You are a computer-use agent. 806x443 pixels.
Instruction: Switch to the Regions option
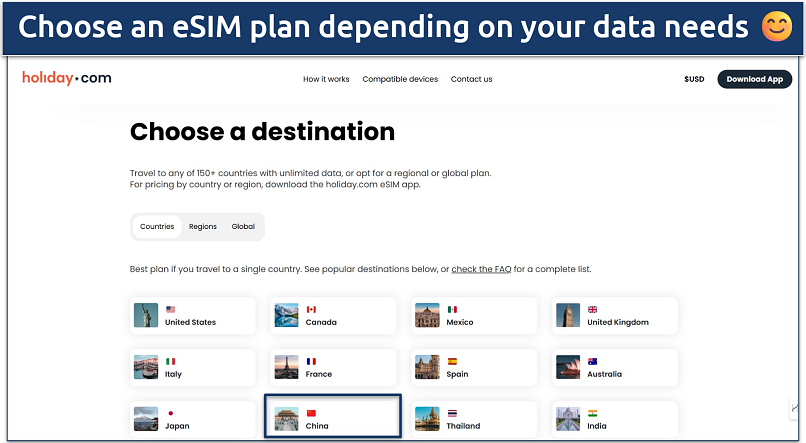point(203,227)
